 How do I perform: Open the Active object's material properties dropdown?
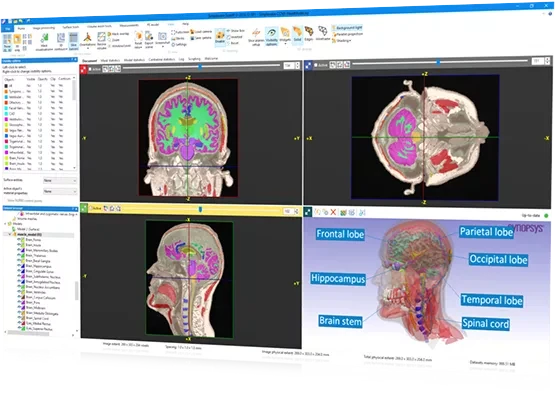tap(60, 191)
